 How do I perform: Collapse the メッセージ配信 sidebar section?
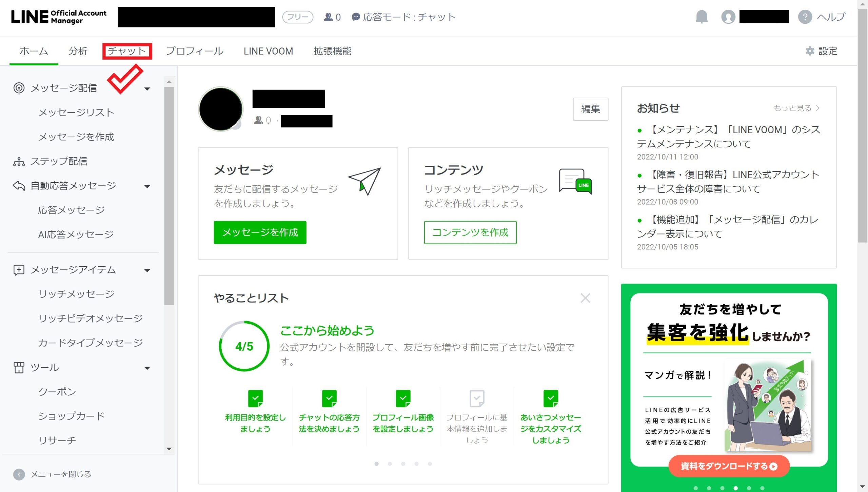(x=147, y=89)
